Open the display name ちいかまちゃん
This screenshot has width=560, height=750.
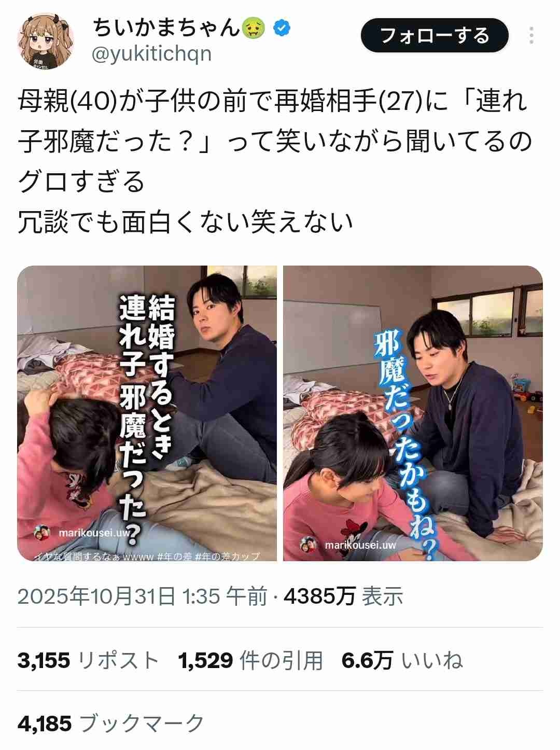pyautogui.click(x=166, y=27)
